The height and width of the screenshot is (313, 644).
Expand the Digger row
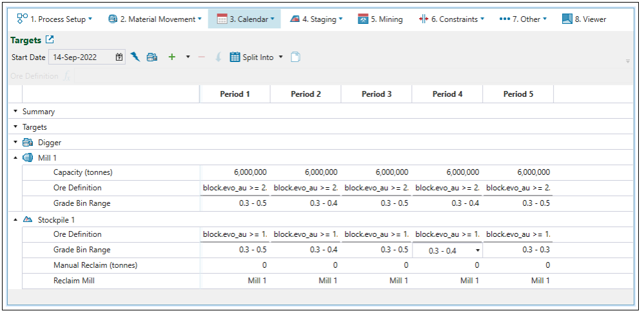(x=15, y=143)
